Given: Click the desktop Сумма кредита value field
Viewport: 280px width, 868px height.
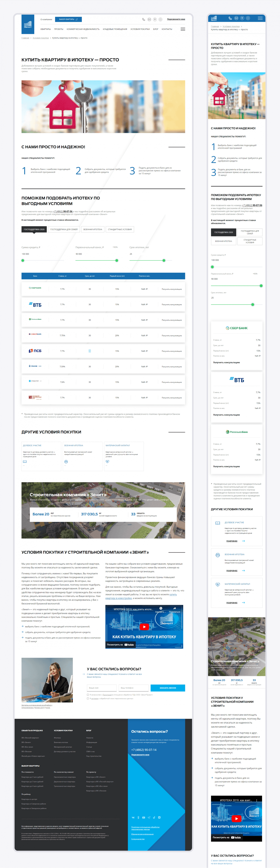Looking at the screenshot, I should 42,254.
